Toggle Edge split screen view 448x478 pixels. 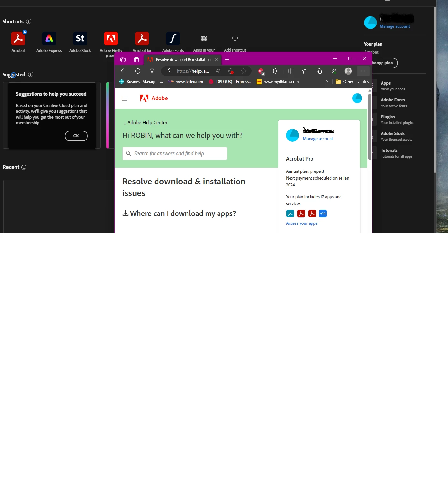click(x=291, y=71)
